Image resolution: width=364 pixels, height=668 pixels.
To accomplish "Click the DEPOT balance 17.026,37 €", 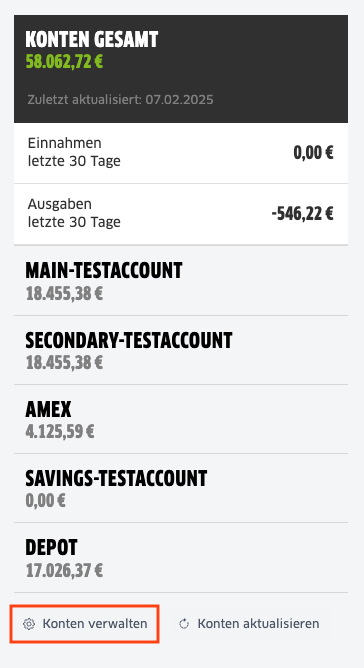I will click(64, 570).
